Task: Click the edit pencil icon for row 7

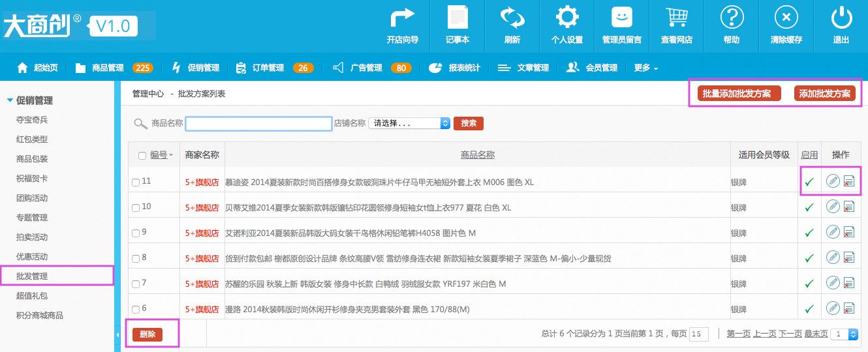Action: pyautogui.click(x=833, y=282)
